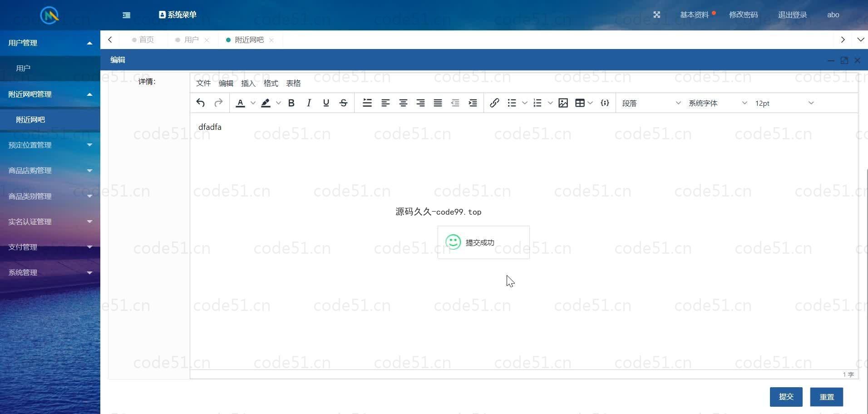Open the 格式 editor menu
868x414 pixels.
[271, 83]
